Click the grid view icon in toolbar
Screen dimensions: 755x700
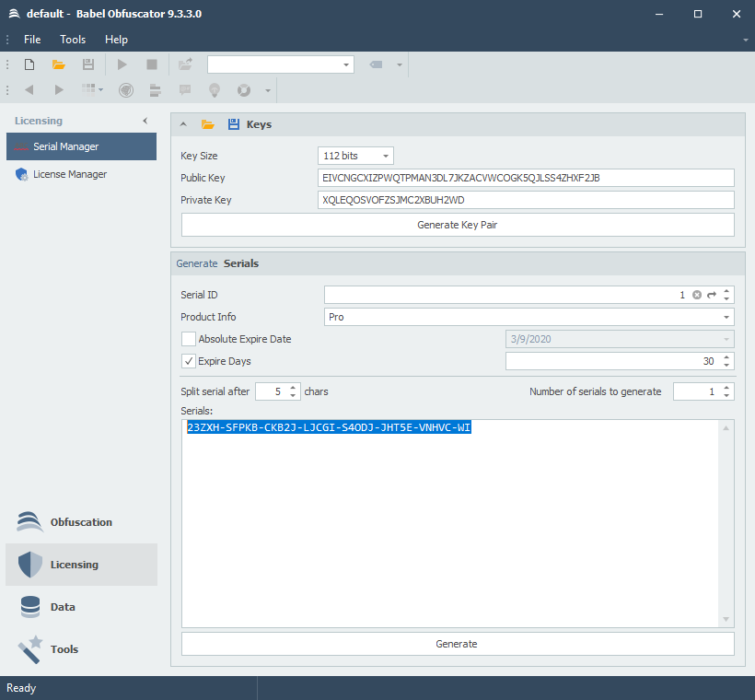tap(88, 89)
